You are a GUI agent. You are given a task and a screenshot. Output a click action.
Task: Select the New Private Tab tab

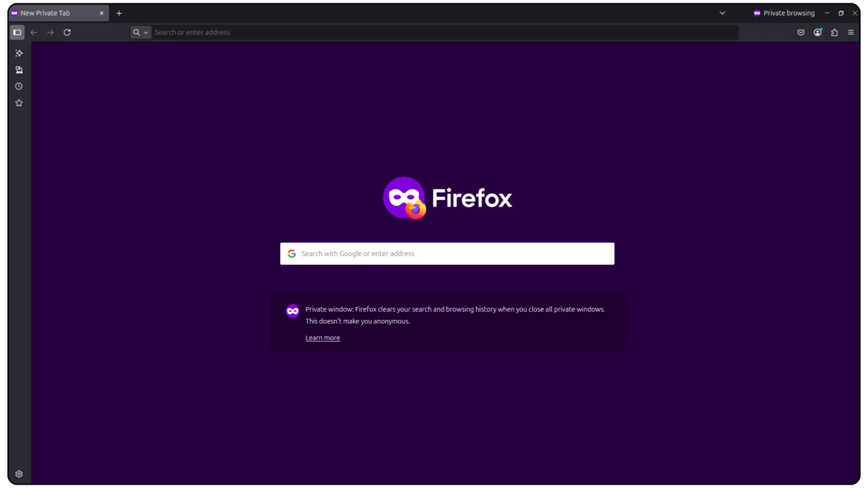coord(51,13)
